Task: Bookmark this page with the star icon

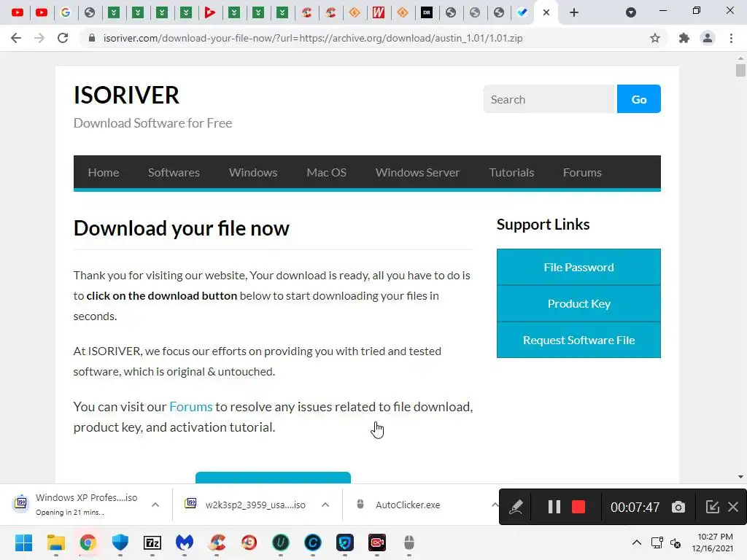Action: click(x=655, y=38)
